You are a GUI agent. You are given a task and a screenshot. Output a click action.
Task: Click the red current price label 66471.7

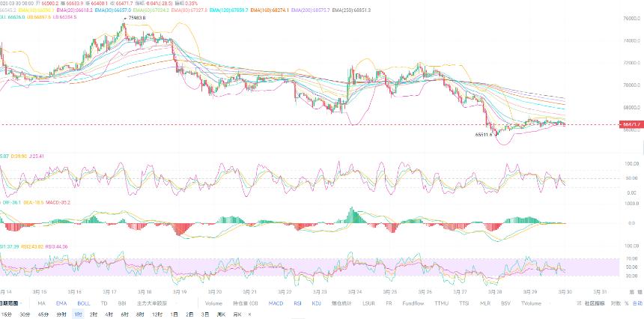pyautogui.click(x=631, y=124)
